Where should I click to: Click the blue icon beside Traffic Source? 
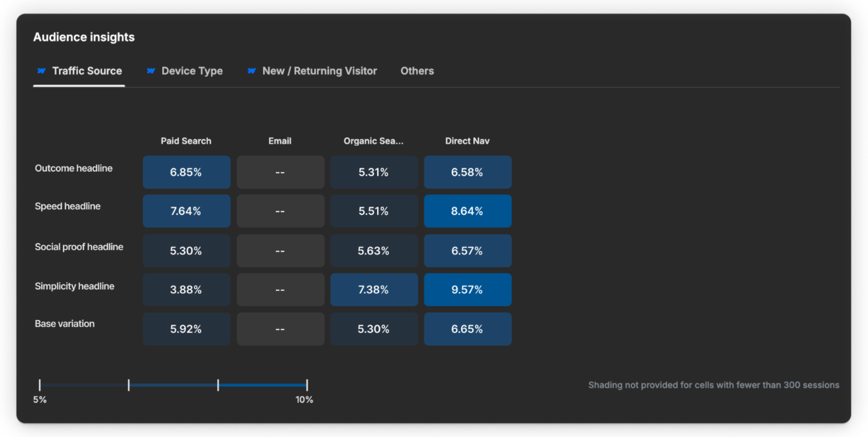41,71
